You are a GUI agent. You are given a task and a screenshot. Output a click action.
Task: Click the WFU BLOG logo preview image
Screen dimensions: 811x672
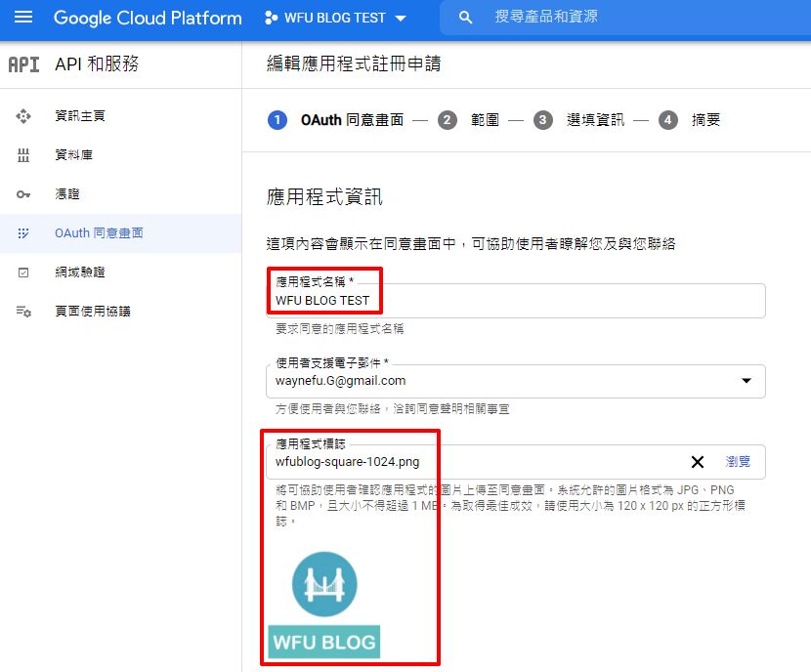pos(324,605)
